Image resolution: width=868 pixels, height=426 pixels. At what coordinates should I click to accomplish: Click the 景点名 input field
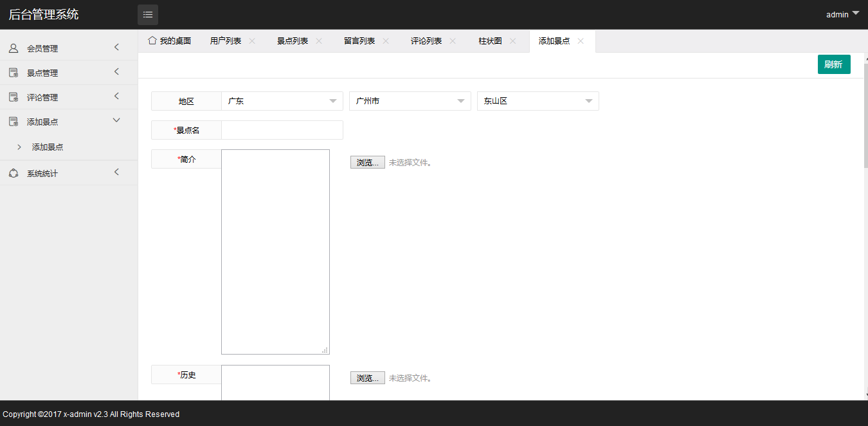tap(282, 130)
